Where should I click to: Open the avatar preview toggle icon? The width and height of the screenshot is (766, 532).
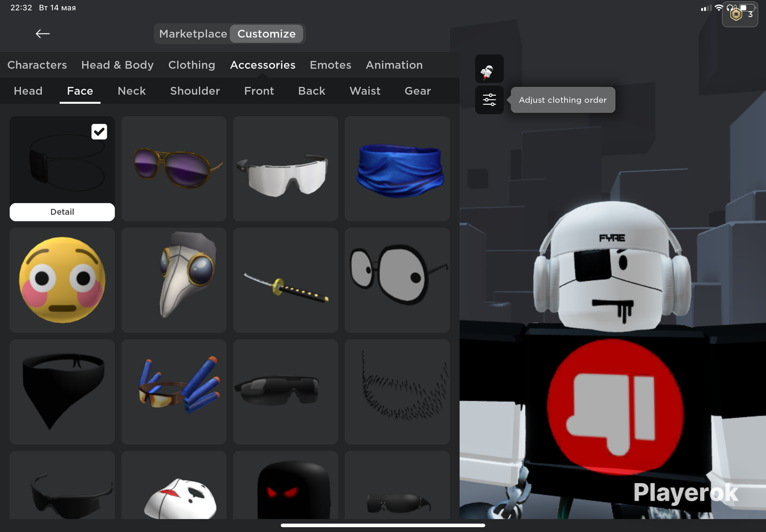coord(489,69)
